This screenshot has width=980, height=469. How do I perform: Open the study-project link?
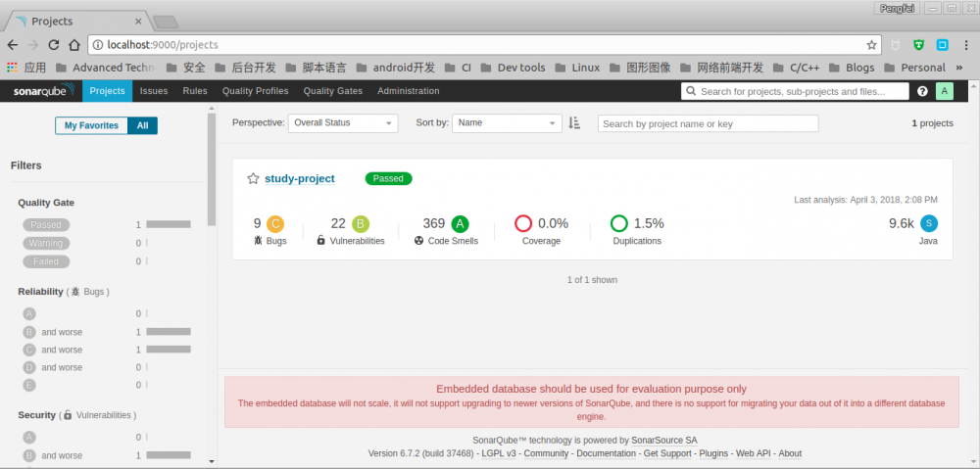click(x=300, y=178)
